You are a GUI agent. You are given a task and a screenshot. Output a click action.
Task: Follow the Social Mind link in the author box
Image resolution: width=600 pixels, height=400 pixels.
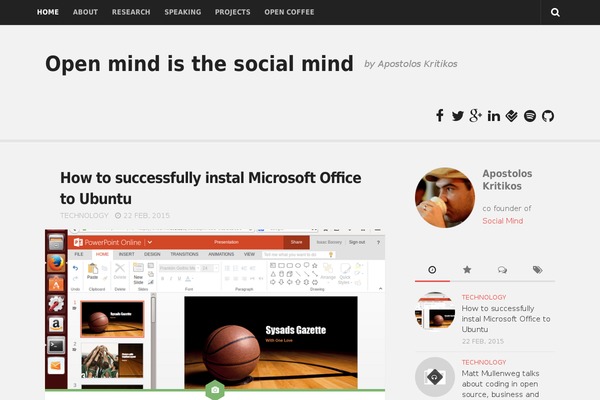coord(503,221)
